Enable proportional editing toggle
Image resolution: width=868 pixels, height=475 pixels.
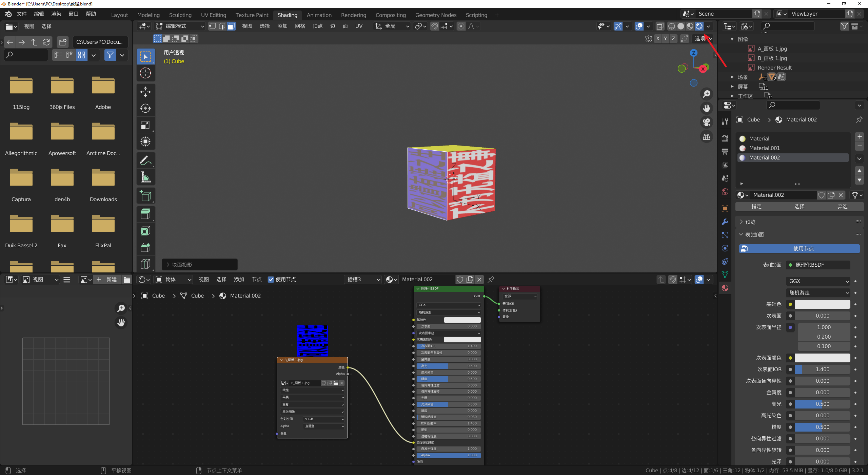tap(461, 26)
